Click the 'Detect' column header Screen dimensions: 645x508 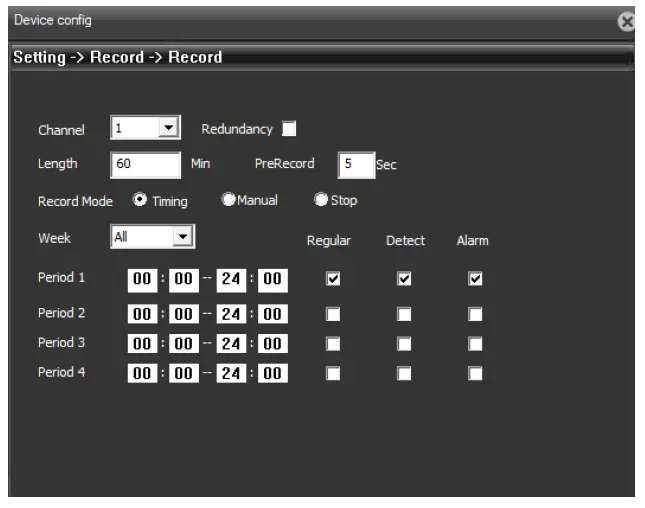pyautogui.click(x=405, y=240)
